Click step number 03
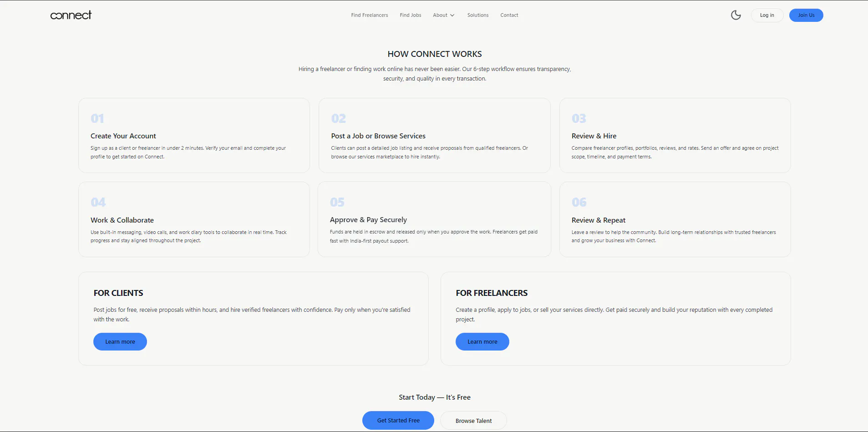This screenshot has height=432, width=868. (x=579, y=118)
